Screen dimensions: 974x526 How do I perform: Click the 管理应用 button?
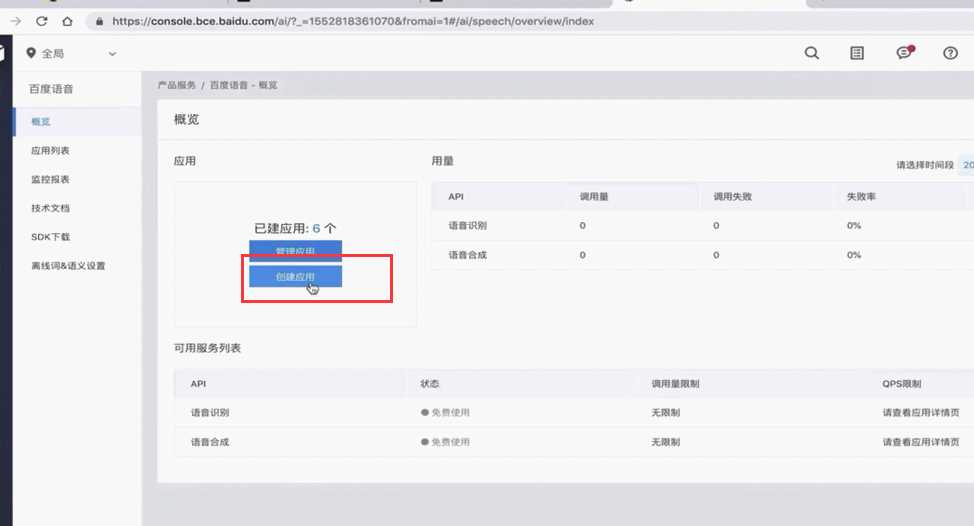[x=296, y=250]
